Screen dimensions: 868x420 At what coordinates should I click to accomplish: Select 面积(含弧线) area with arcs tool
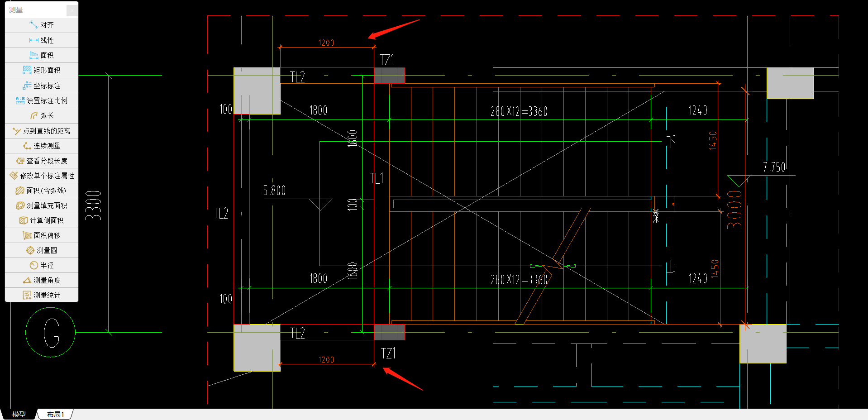[x=42, y=191]
